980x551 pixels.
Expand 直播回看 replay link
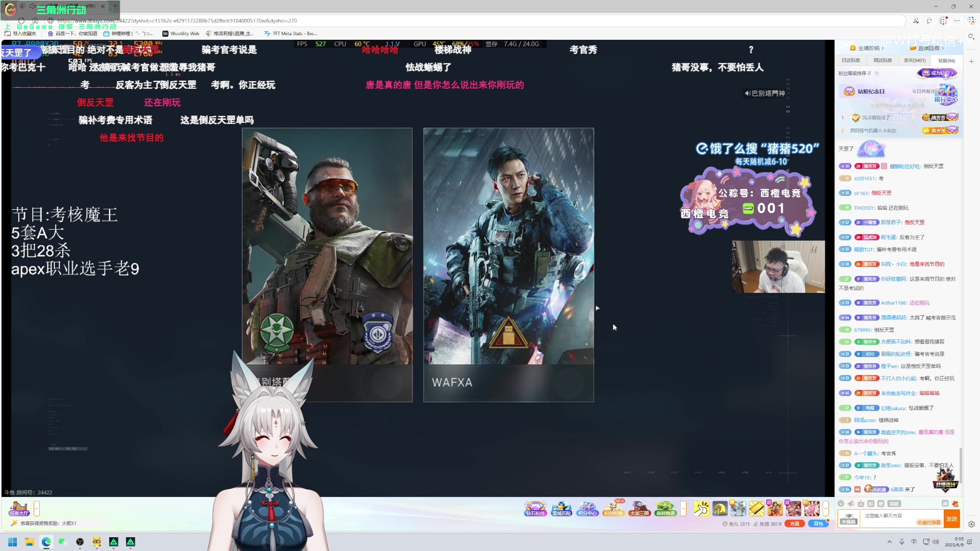927,48
